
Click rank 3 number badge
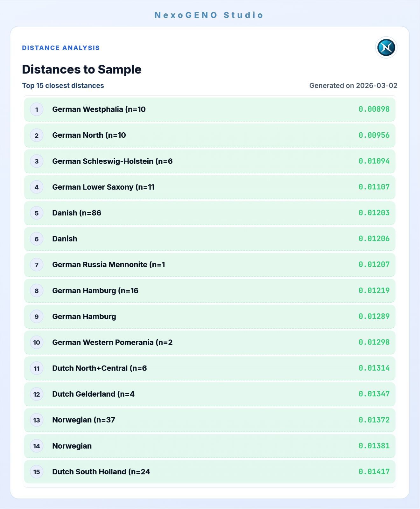[37, 161]
